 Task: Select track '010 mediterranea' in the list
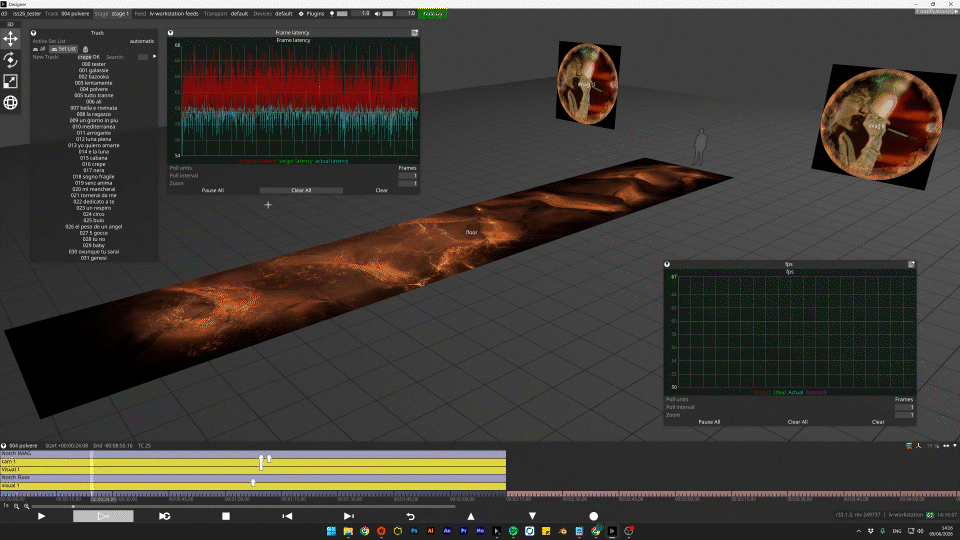pyautogui.click(x=94, y=127)
